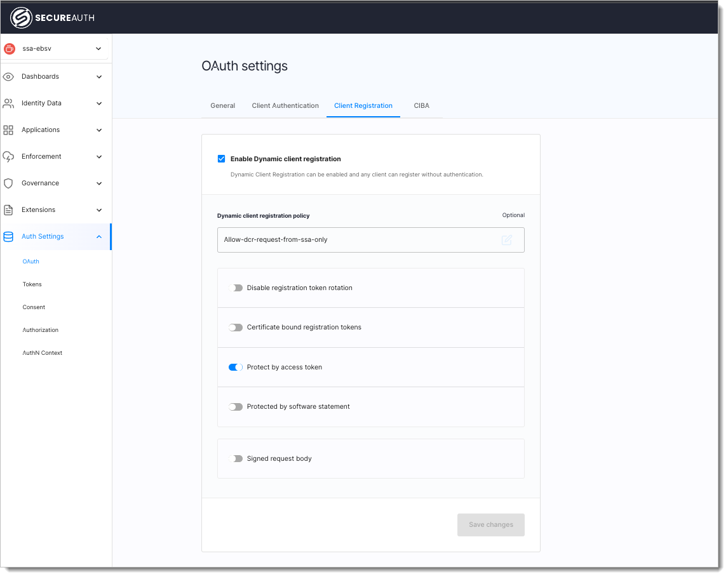
Task: Click the Governance shield icon
Action: click(x=8, y=183)
